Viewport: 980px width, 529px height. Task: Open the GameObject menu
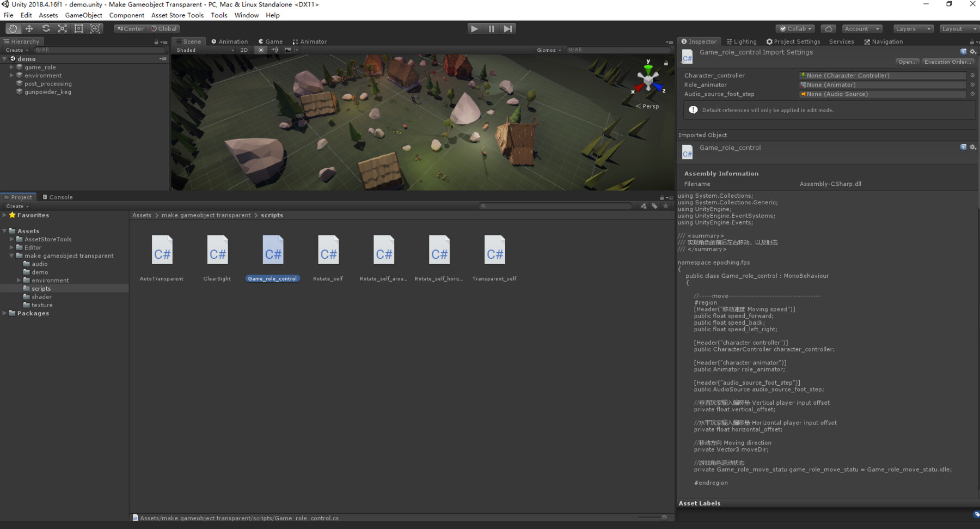(83, 15)
